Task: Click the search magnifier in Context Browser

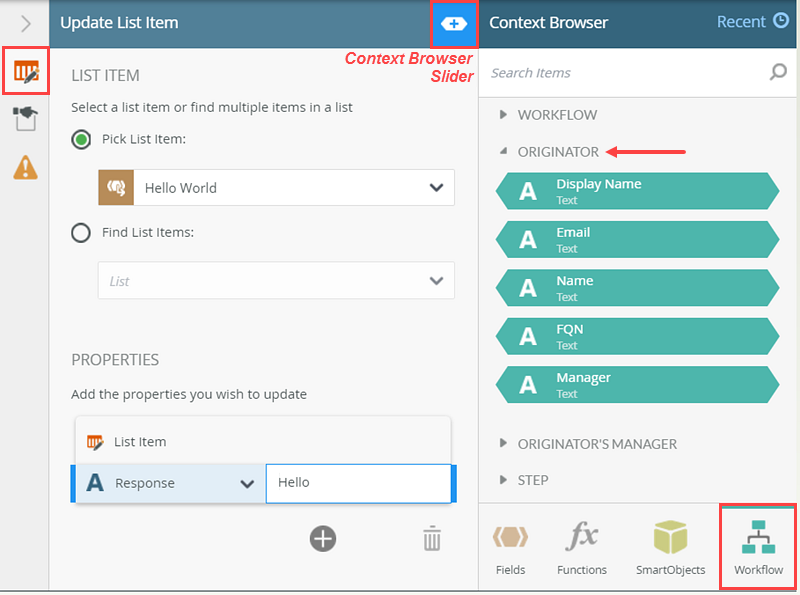Action: click(778, 73)
